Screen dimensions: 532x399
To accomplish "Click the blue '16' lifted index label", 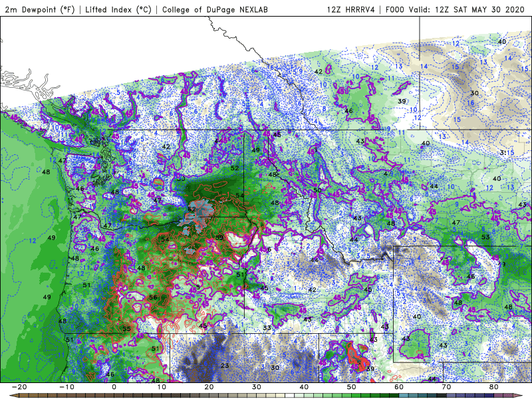I will tap(470, 103).
